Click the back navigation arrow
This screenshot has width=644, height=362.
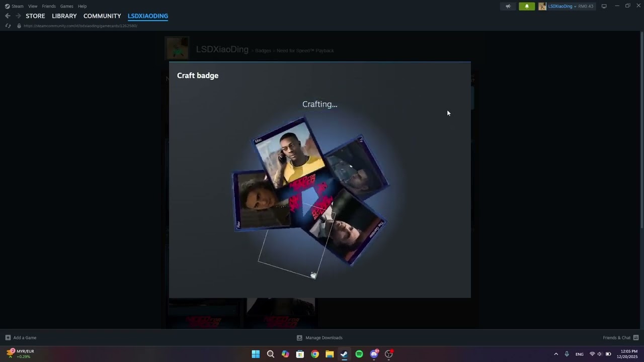8,16
